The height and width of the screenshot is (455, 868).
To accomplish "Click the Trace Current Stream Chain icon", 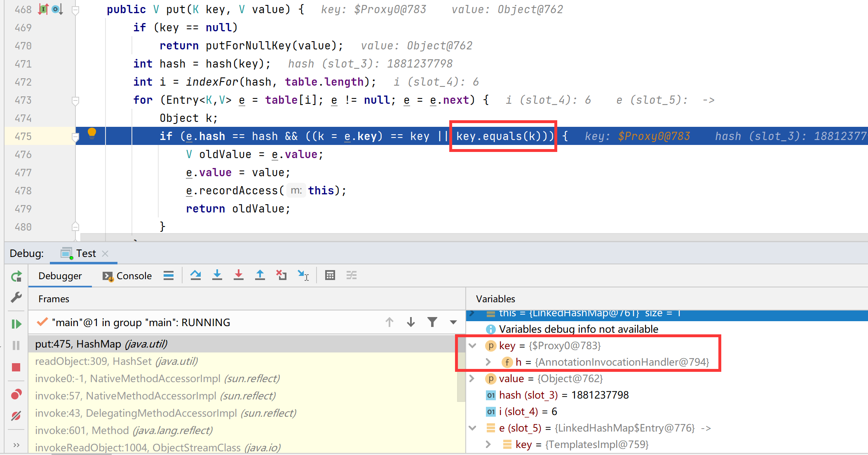I will click(352, 275).
